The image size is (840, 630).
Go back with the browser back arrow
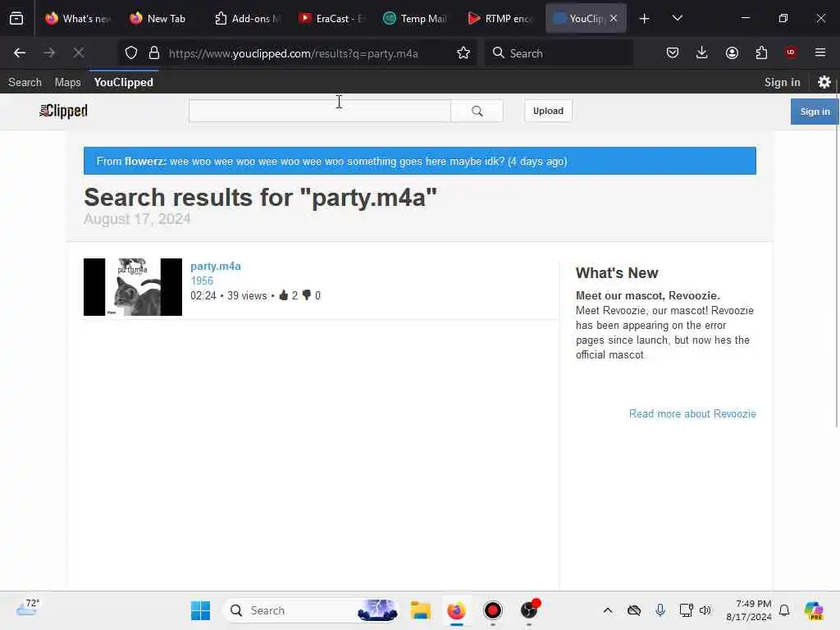click(20, 52)
